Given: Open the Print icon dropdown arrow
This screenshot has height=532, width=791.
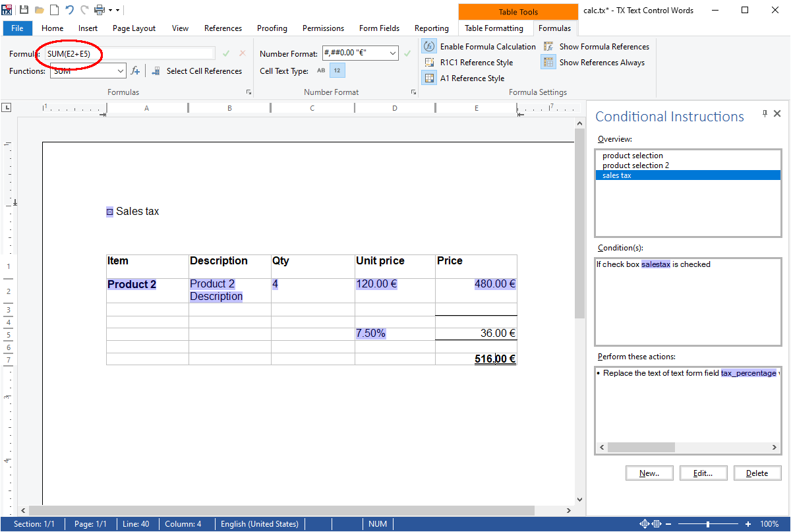Looking at the screenshot, I should [x=110, y=11].
